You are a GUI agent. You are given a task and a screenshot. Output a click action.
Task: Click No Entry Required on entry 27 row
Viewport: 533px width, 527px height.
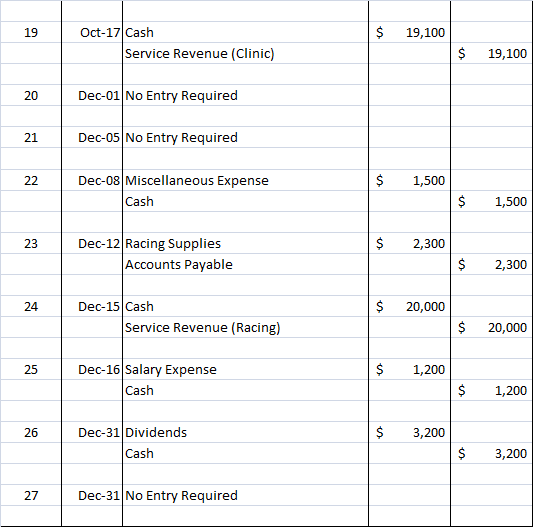pyautogui.click(x=245, y=495)
